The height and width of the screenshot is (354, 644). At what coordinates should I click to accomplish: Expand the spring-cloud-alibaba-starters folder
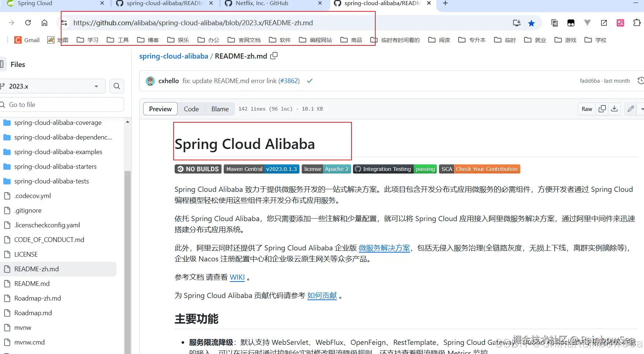[x=55, y=167]
